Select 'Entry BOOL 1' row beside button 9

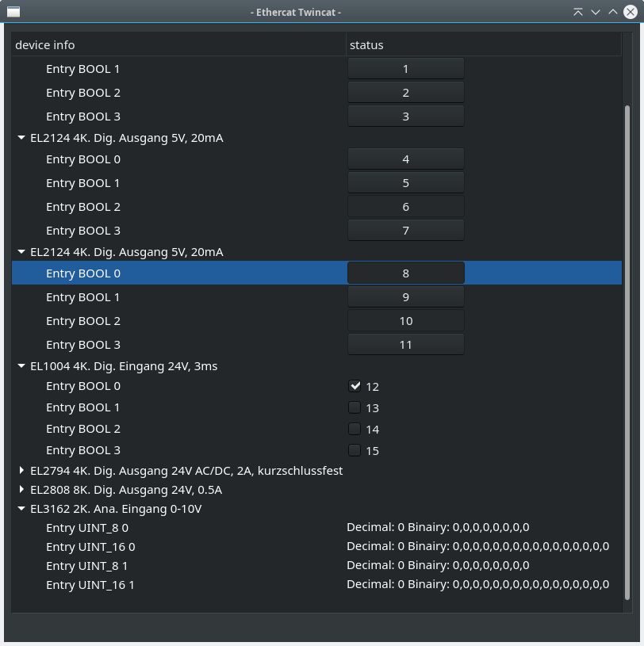pos(316,297)
